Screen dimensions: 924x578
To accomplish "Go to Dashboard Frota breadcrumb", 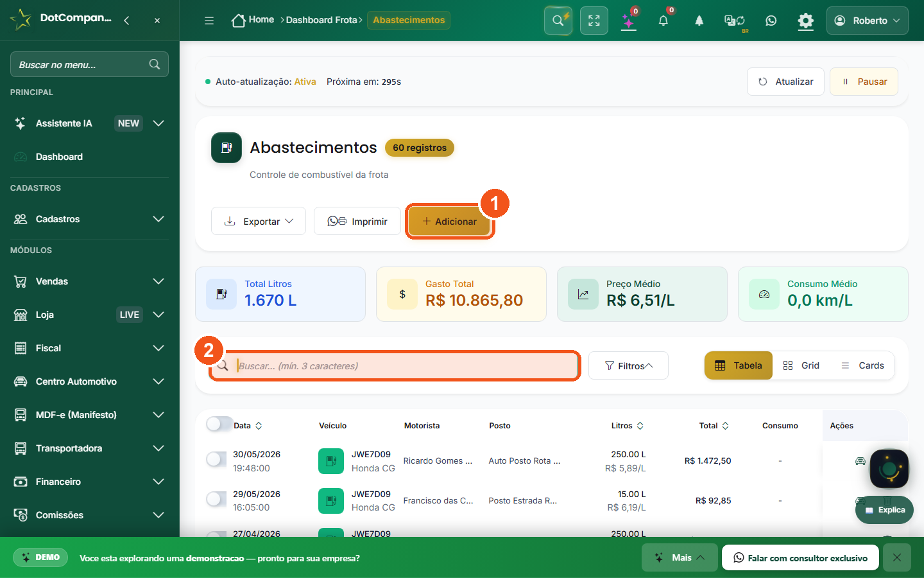I will 321,20.
